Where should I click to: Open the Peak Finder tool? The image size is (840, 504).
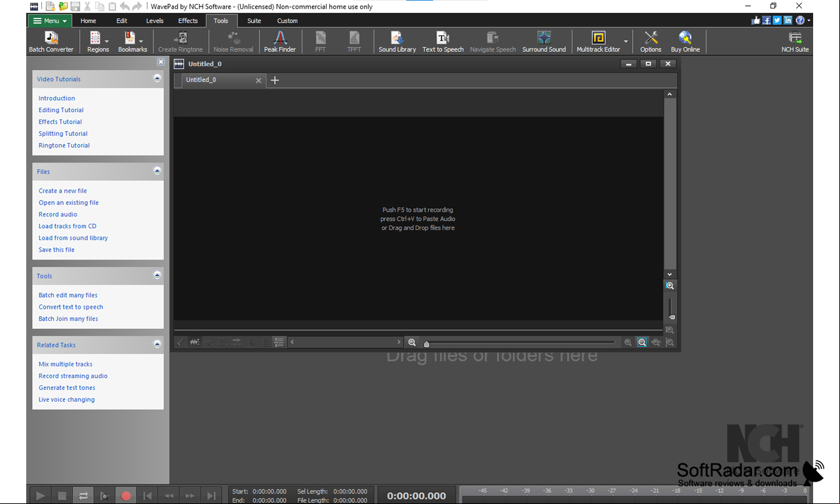click(x=279, y=41)
